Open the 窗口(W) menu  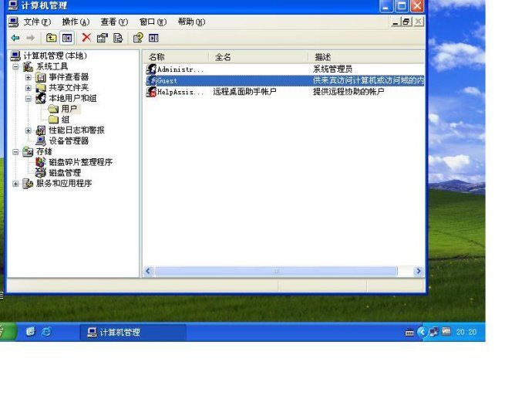click(x=153, y=22)
